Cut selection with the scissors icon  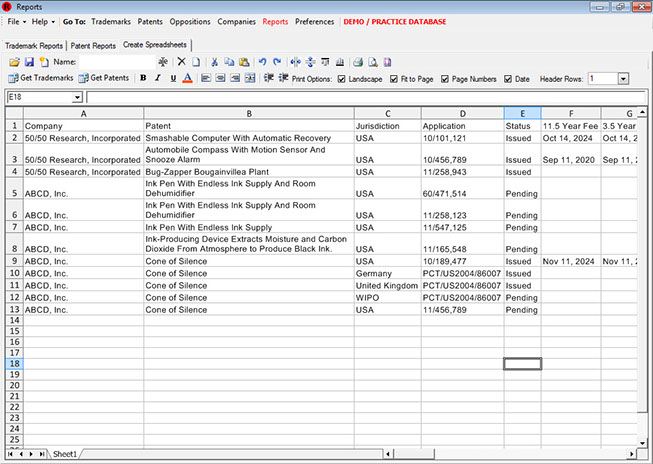tap(216, 62)
